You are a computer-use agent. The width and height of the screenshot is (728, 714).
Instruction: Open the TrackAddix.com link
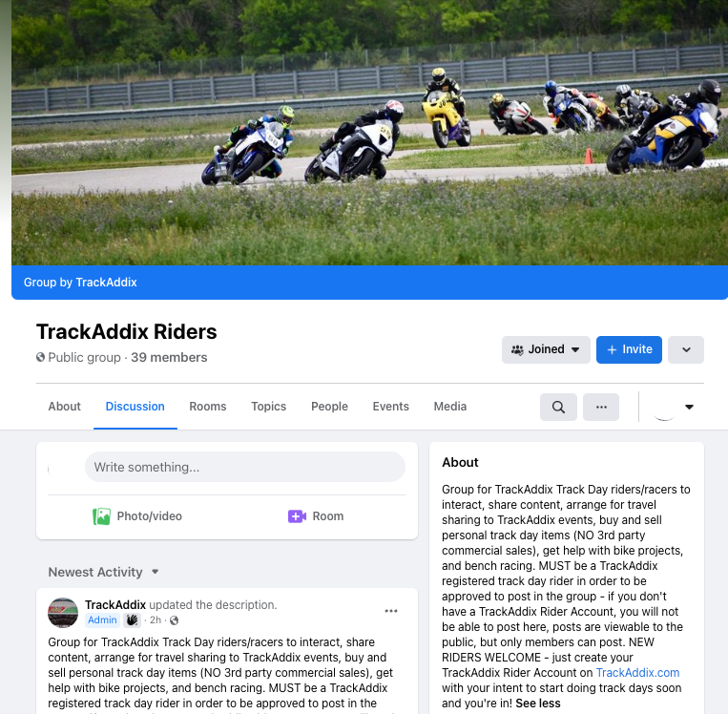637,673
